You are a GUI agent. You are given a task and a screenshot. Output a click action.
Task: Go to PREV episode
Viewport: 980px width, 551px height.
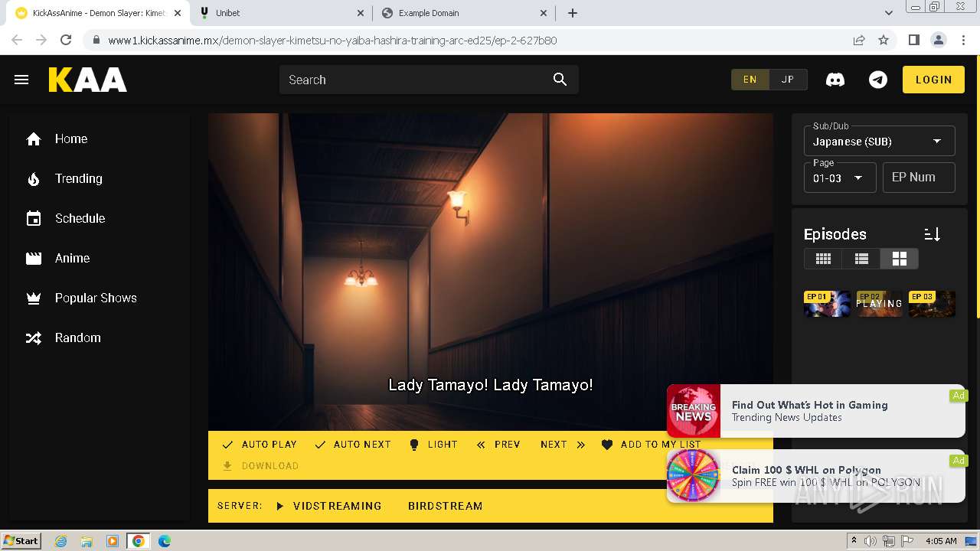[498, 445]
